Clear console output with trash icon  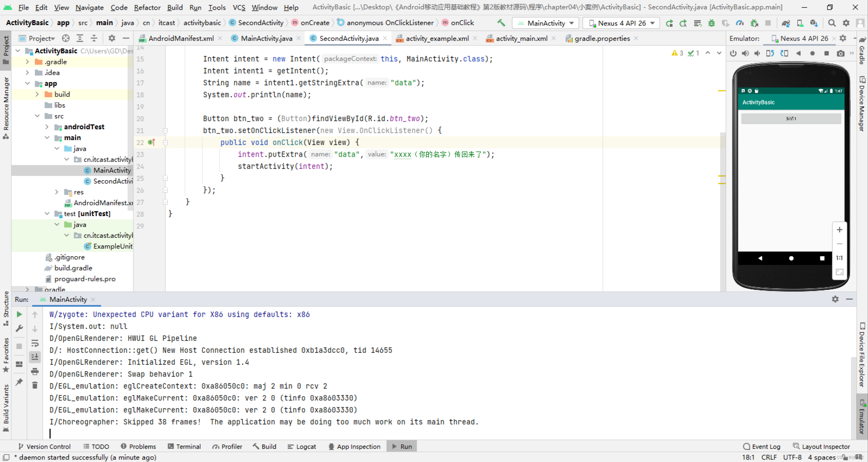click(x=35, y=385)
